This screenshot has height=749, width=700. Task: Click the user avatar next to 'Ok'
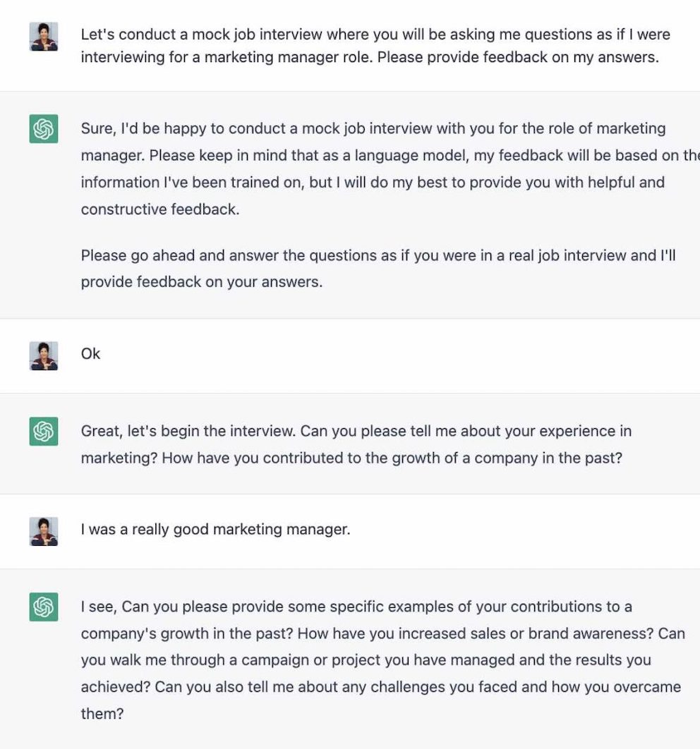coord(44,356)
